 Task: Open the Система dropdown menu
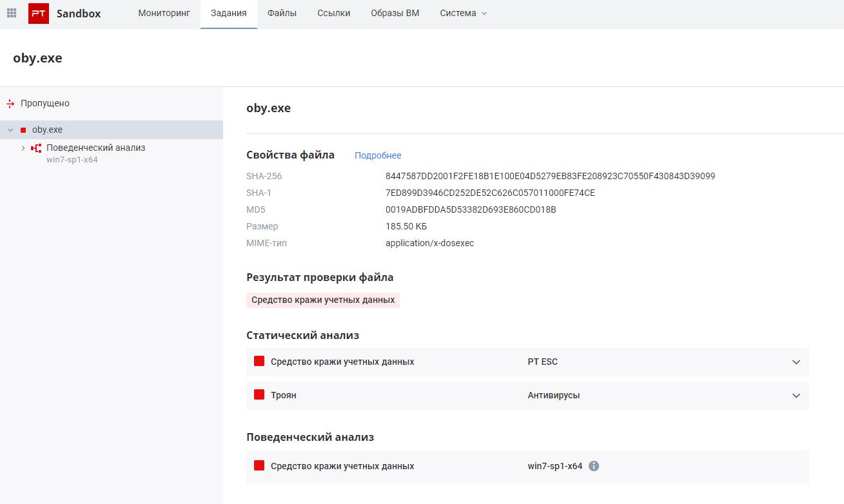click(x=464, y=13)
